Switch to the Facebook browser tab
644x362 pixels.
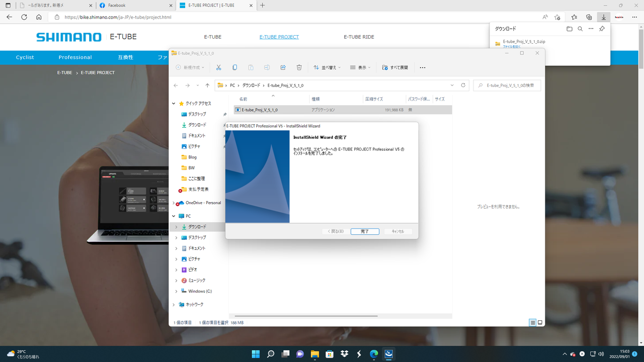(136, 6)
